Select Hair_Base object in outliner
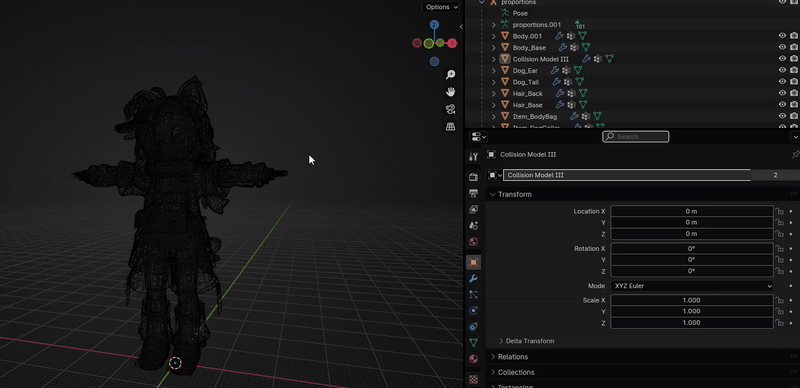800x388 pixels. tap(527, 105)
